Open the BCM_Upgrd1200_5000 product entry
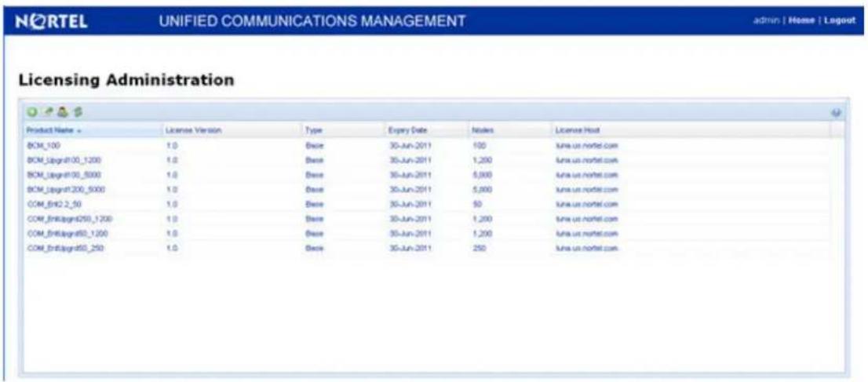 coord(66,189)
